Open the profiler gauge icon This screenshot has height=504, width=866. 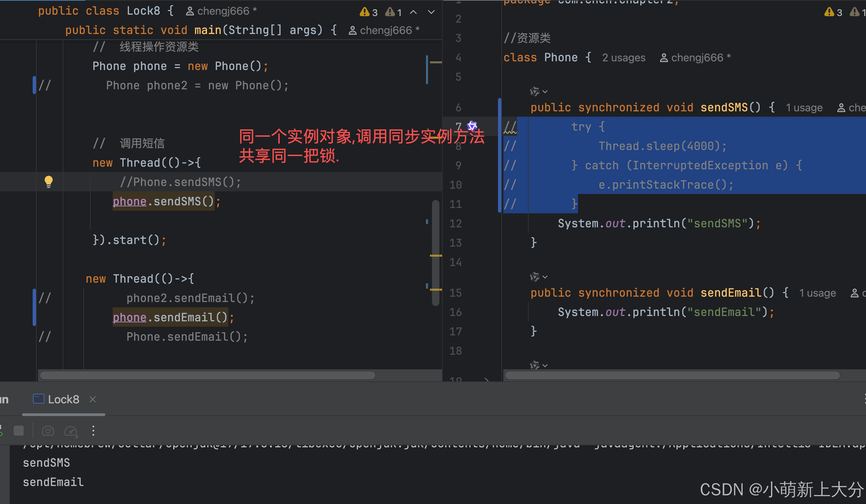tap(71, 431)
